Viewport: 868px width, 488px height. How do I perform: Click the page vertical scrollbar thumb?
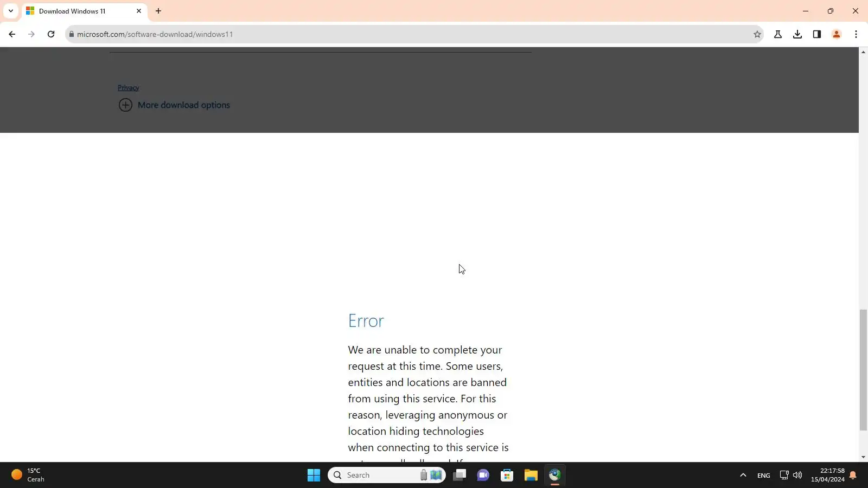(863, 370)
